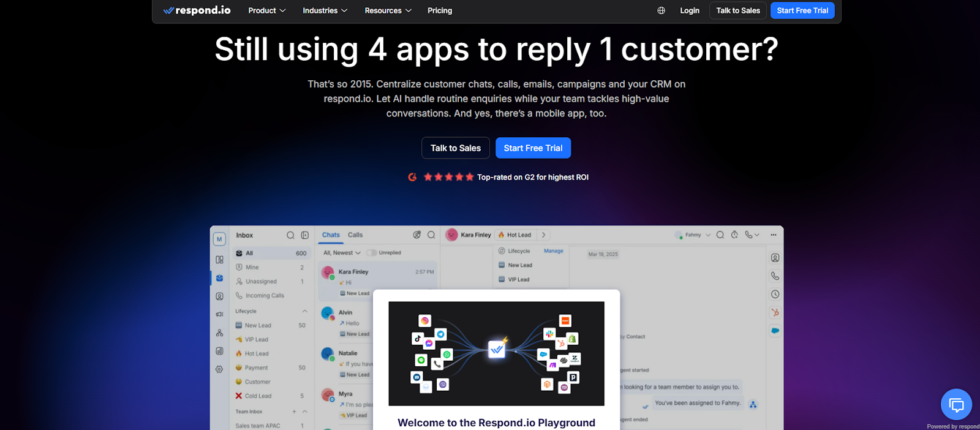Screen dimensions: 980x430
Task: Click the Playground integrations thumbnail image
Action: coord(496,353)
